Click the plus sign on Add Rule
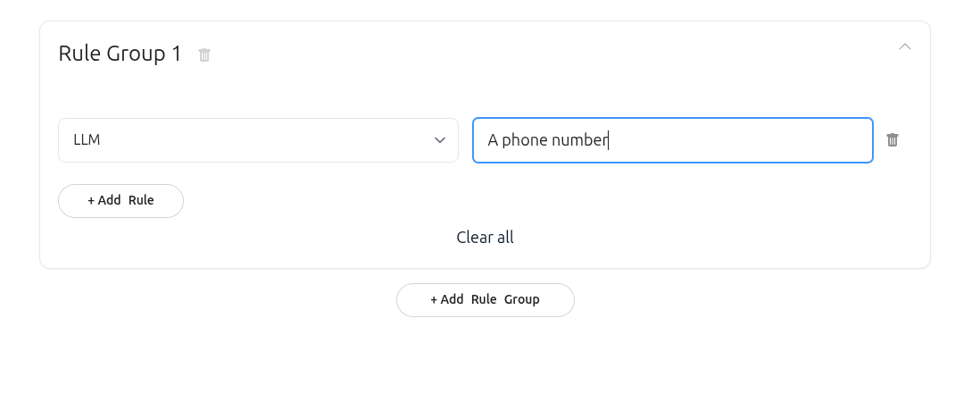The width and height of the screenshot is (980, 402). [91, 200]
